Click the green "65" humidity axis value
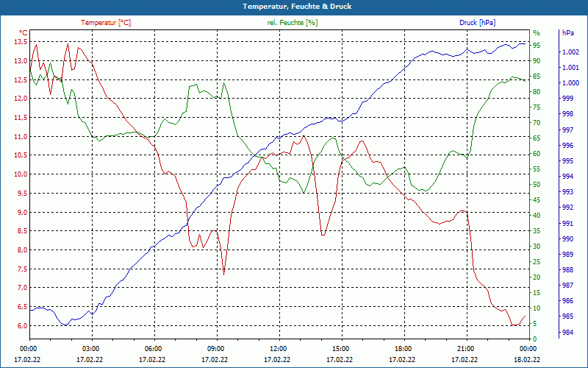588x368 pixels. coord(537,138)
